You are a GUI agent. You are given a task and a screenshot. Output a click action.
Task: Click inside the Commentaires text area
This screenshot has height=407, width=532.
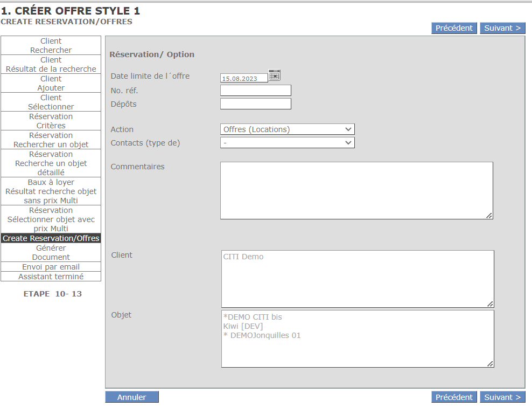(356, 190)
